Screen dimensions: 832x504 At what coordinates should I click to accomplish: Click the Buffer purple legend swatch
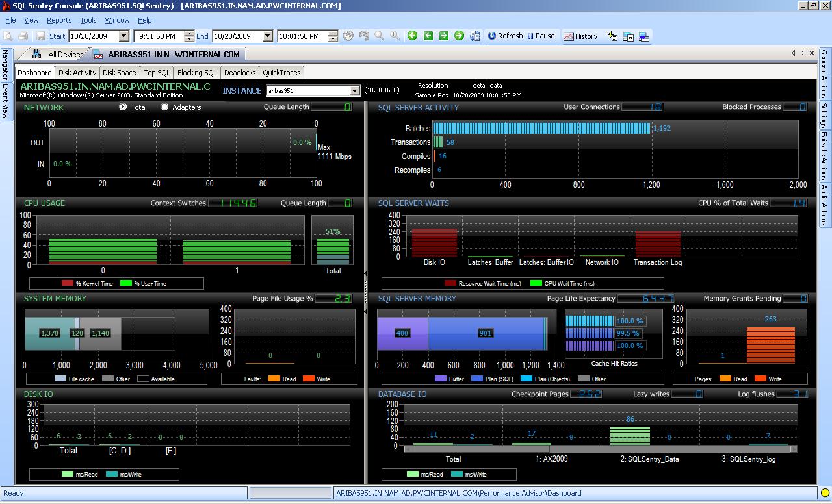(440, 379)
